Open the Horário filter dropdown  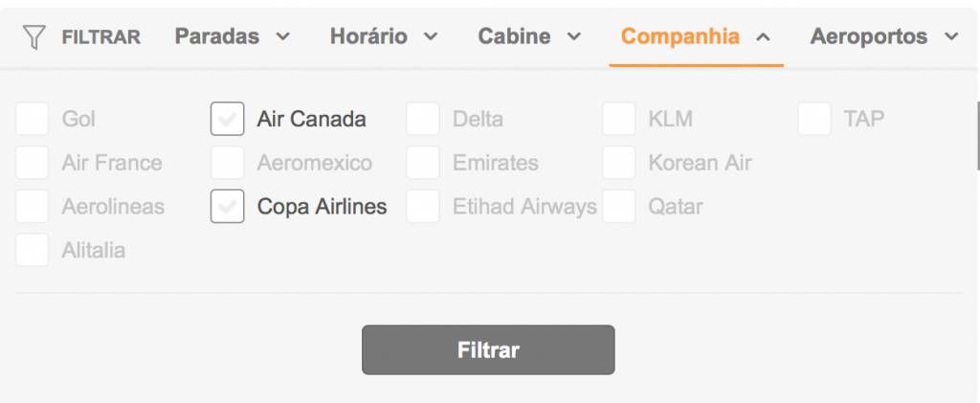(x=384, y=36)
